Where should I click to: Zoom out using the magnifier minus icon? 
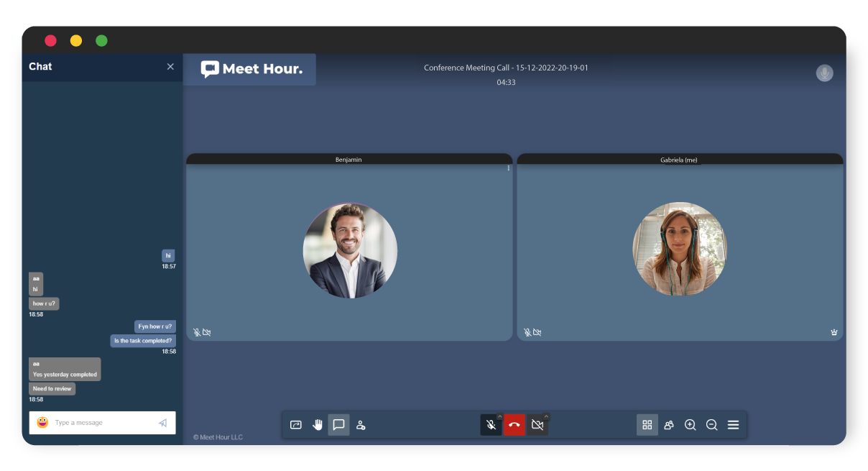712,425
